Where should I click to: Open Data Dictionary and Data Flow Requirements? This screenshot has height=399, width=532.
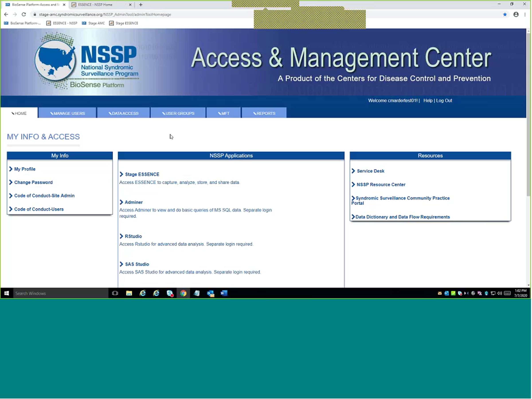[x=403, y=217]
